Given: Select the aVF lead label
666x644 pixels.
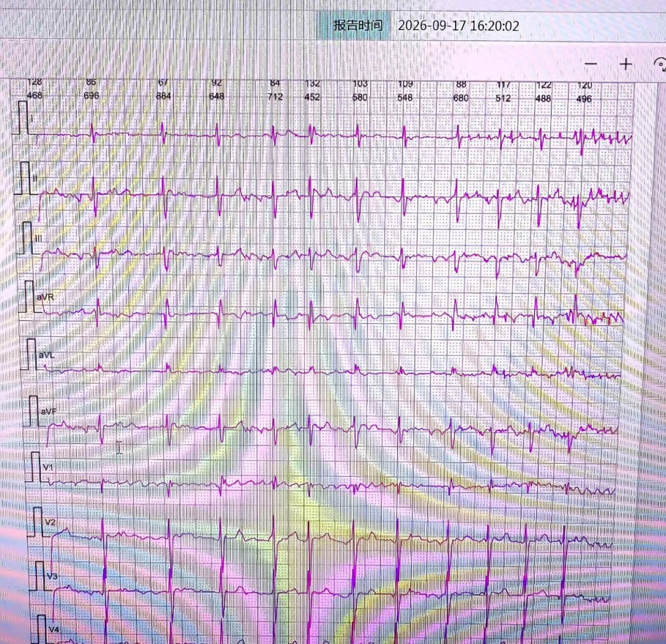Looking at the screenshot, I should click(49, 411).
